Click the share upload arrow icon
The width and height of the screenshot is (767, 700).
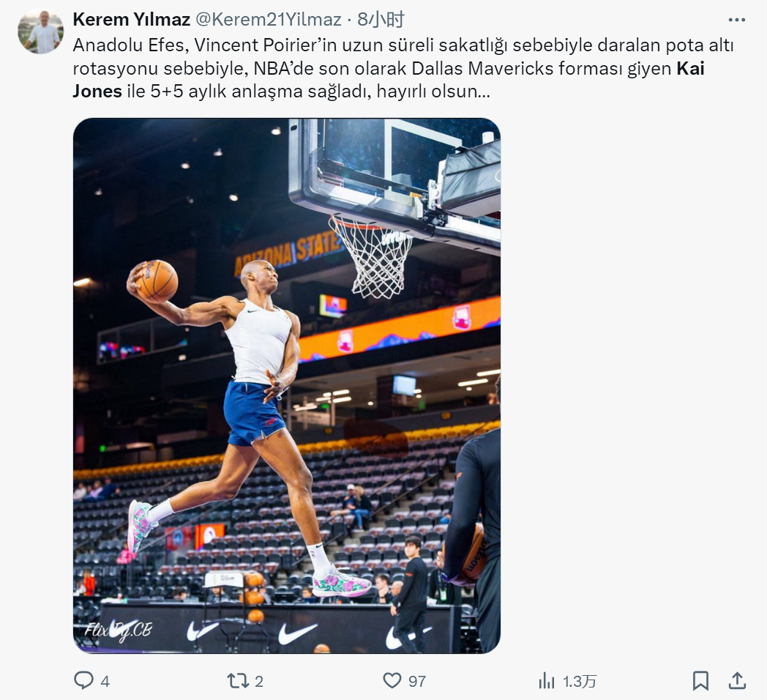click(737, 681)
